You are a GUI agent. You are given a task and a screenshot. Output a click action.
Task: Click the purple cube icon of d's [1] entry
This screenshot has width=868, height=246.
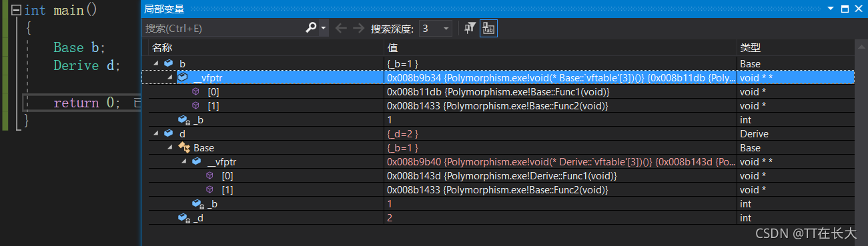[209, 189]
